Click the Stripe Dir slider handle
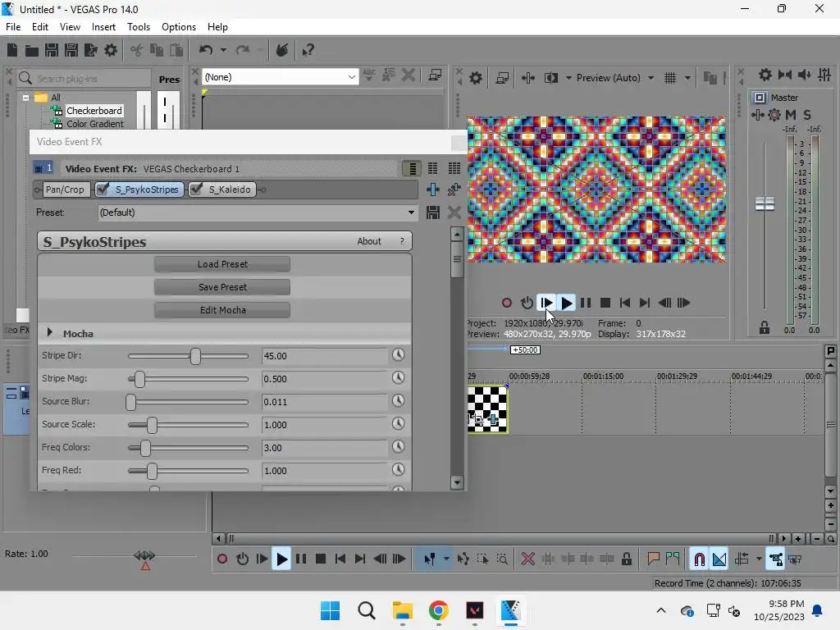Viewport: 840px width, 630px height. pyautogui.click(x=195, y=356)
